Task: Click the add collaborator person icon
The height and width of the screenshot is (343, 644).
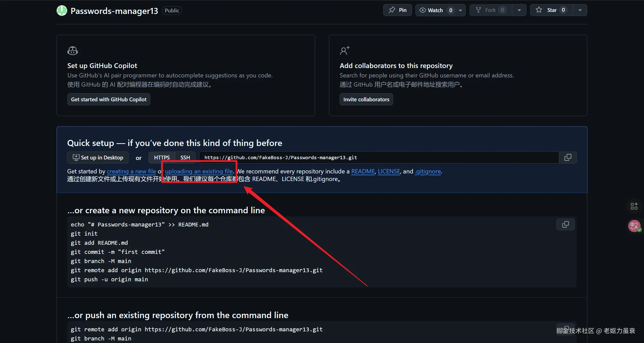Action: pyautogui.click(x=345, y=51)
